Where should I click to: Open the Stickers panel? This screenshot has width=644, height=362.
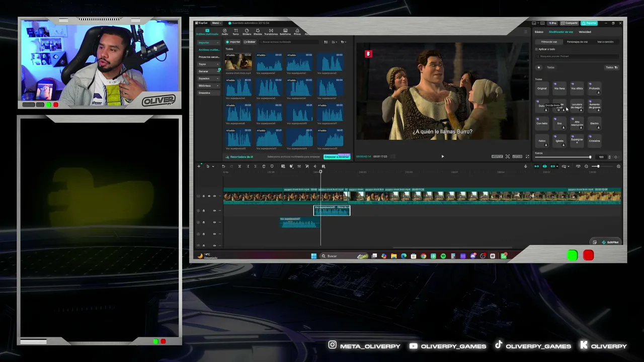click(x=247, y=32)
